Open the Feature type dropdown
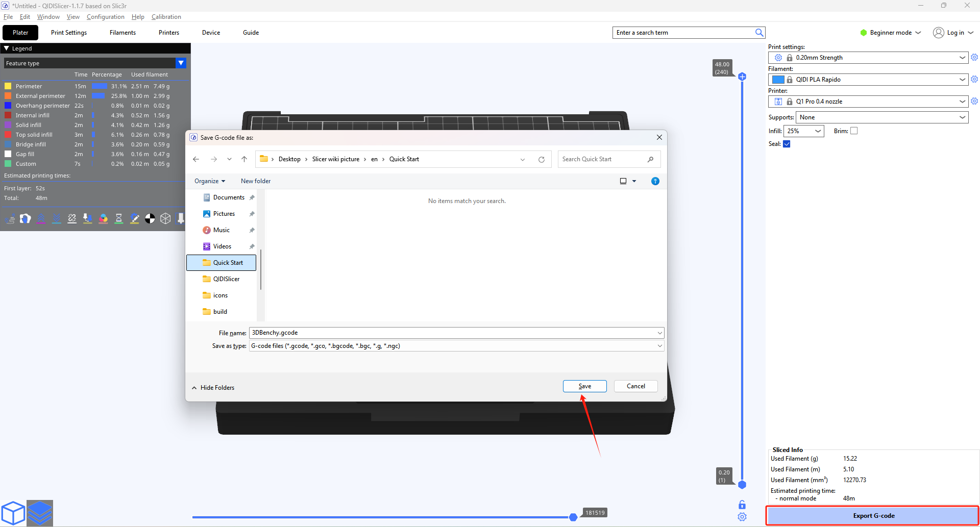This screenshot has height=527, width=980. point(181,63)
